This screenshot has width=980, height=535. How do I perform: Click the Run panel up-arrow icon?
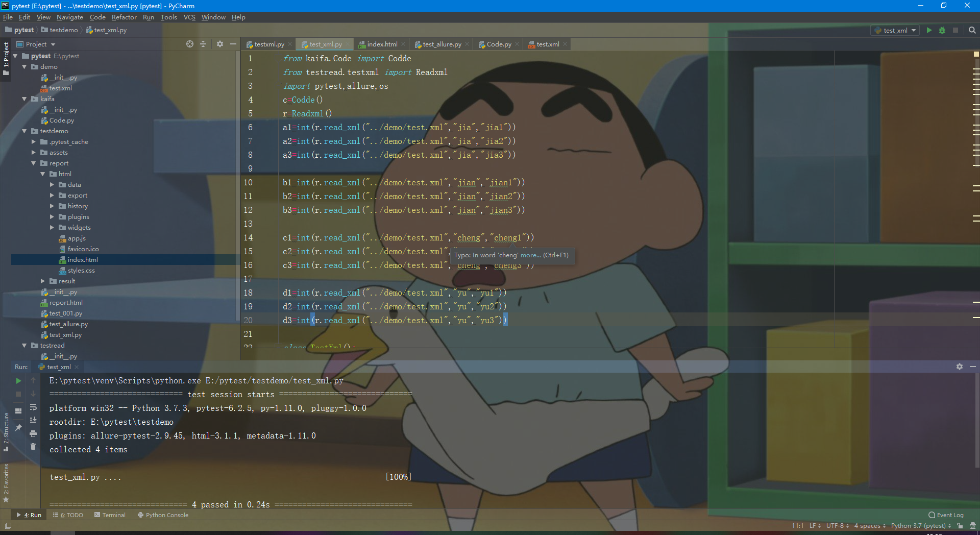point(33,381)
